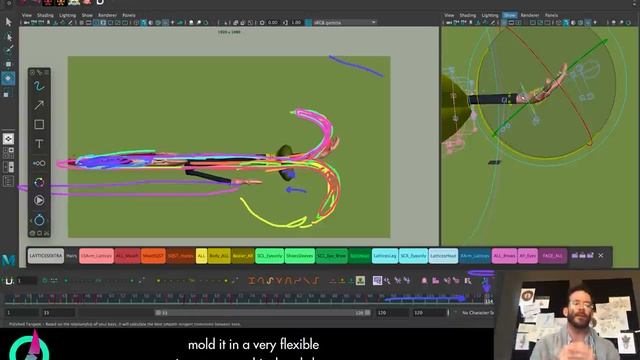640x360 pixels.
Task: Select the rectangle shape tool
Action: 39,124
